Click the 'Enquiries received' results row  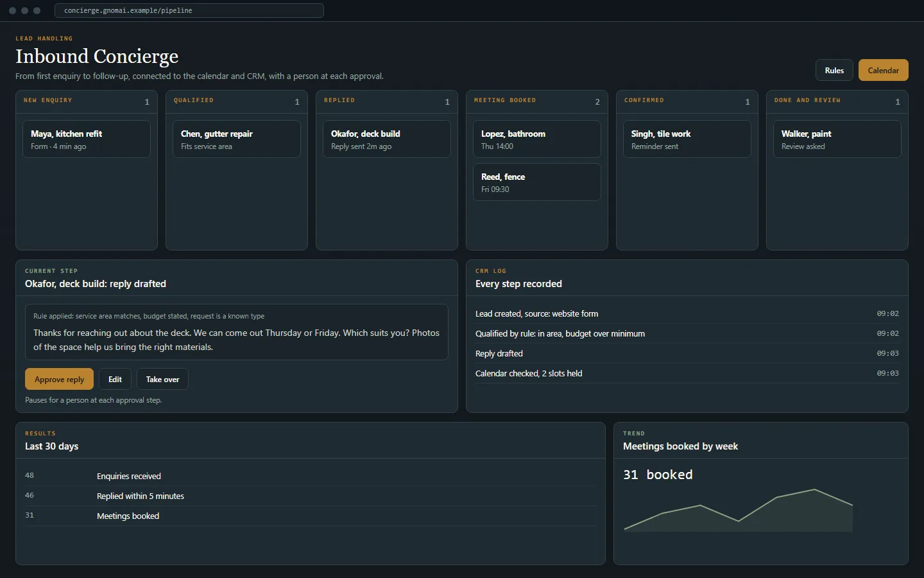(311, 476)
